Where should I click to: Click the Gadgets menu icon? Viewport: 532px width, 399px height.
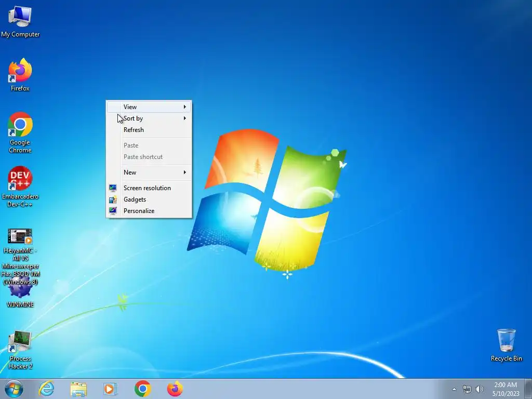pos(113,199)
